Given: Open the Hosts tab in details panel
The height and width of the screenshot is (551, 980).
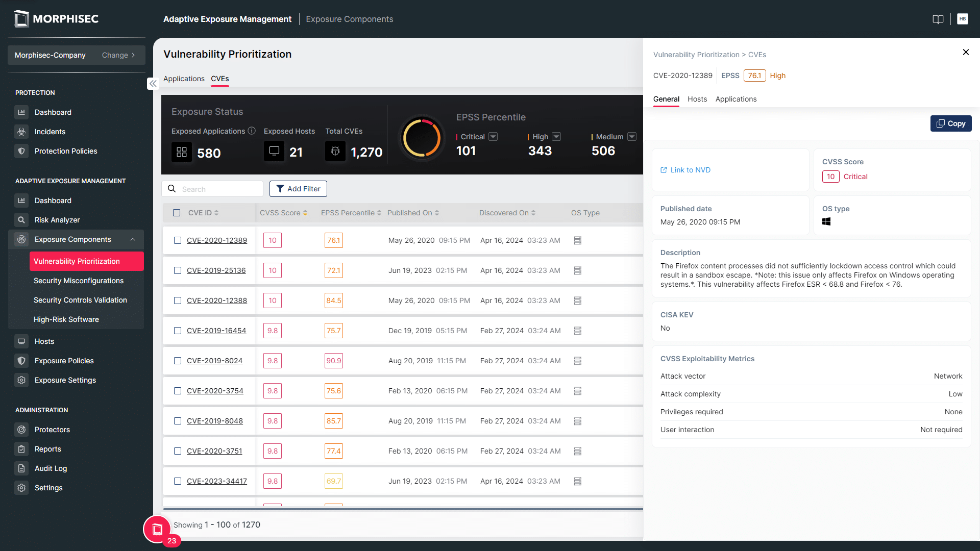Looking at the screenshot, I should tap(697, 99).
